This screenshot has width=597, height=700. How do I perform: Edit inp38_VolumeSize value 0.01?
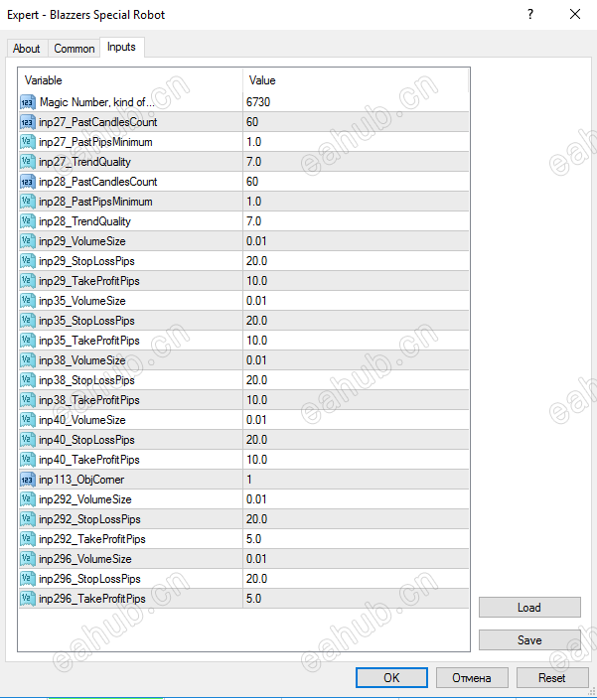tap(356, 360)
